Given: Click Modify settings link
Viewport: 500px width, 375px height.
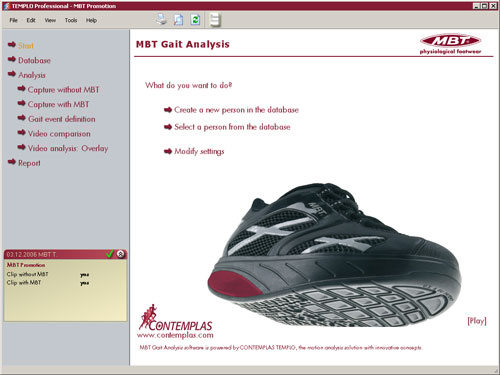Looking at the screenshot, I should point(199,151).
